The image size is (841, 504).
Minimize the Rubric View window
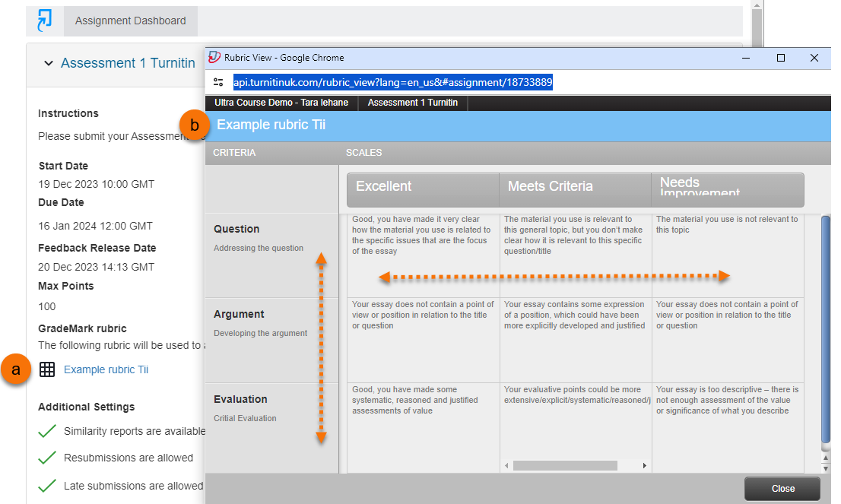[747, 58]
